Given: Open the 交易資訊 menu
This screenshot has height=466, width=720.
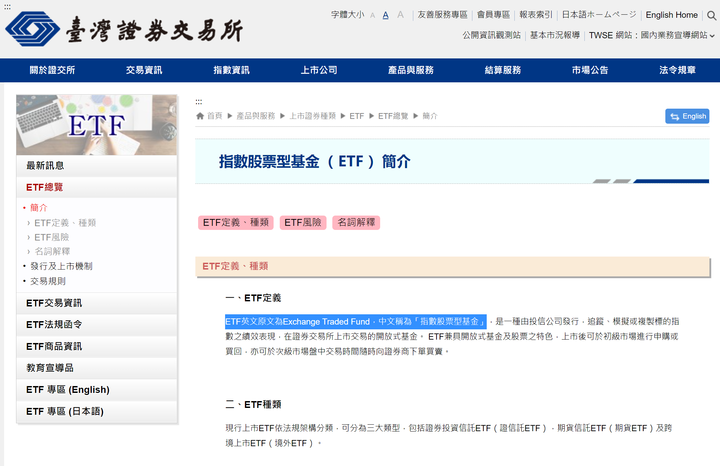Looking at the screenshot, I should [x=144, y=70].
